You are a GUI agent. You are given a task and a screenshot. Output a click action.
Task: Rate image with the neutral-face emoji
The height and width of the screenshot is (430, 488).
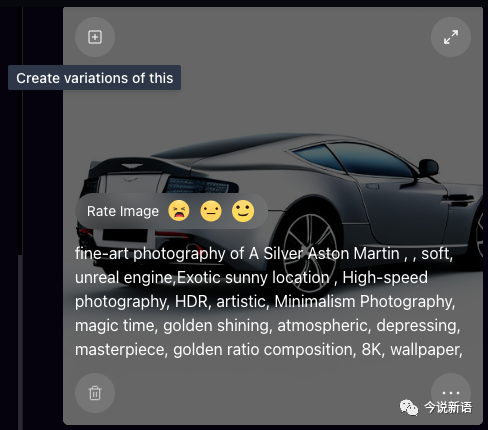211,211
